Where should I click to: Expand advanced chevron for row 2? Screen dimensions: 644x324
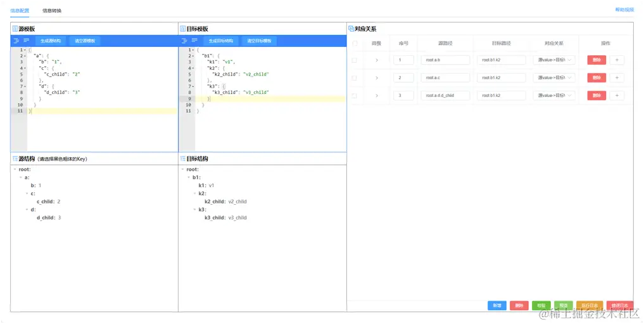coord(377,78)
